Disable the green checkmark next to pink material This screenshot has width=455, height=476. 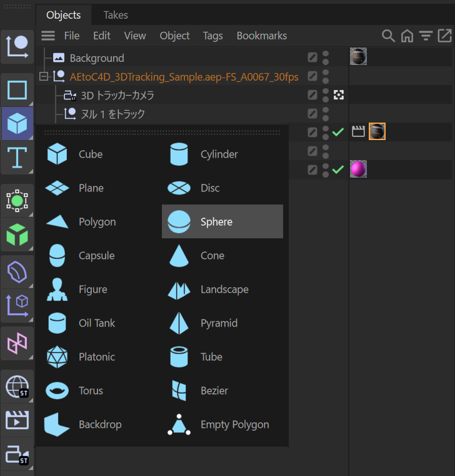(338, 170)
